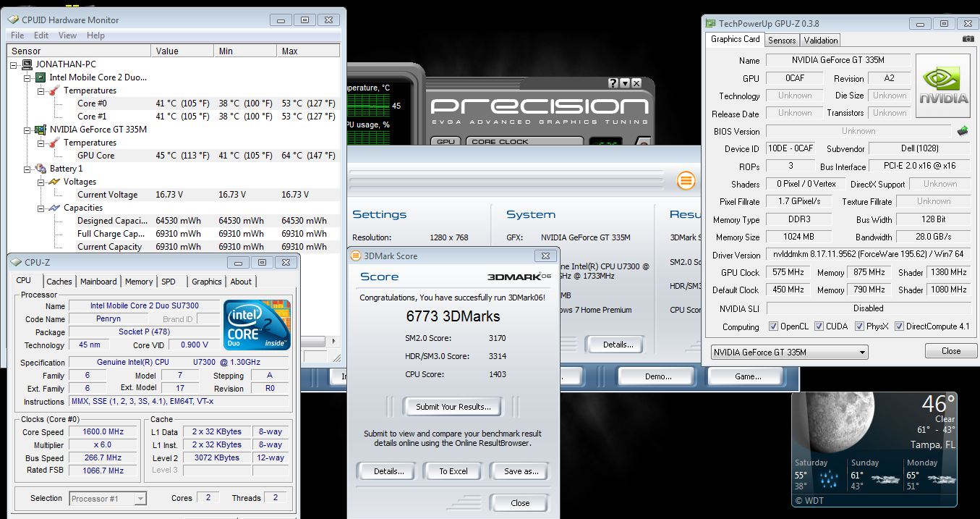Collapse the NVIDIA GeForce GT 335M tree node
980x519 pixels.
[27, 130]
